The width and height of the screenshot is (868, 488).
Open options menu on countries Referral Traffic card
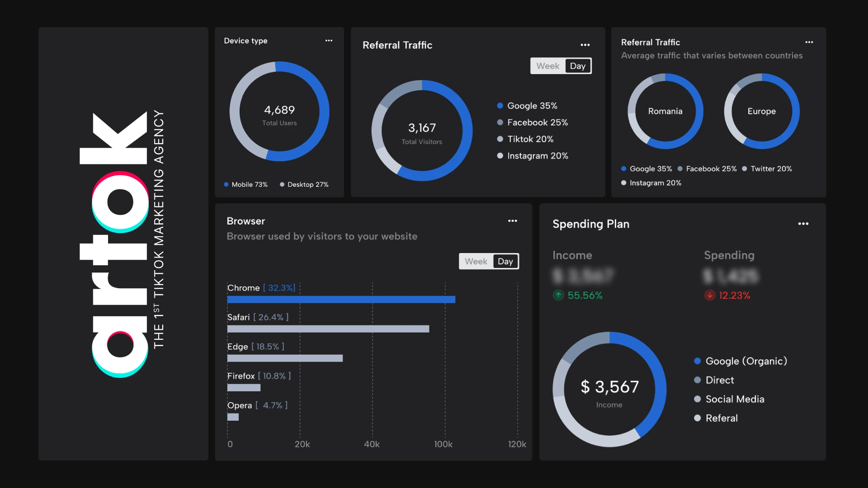(x=809, y=42)
